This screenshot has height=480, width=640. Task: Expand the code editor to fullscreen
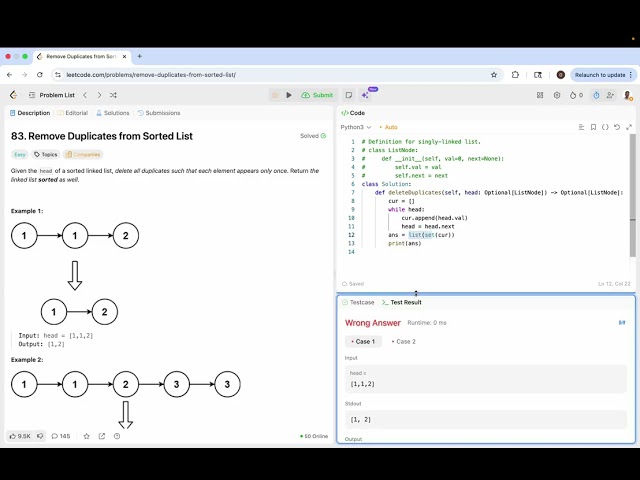[629, 127]
